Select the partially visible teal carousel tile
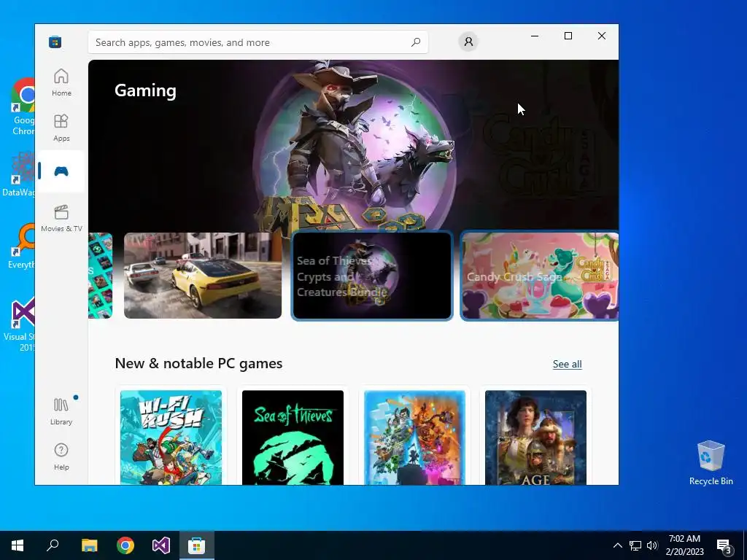Image resolution: width=747 pixels, height=560 pixels. [100, 276]
